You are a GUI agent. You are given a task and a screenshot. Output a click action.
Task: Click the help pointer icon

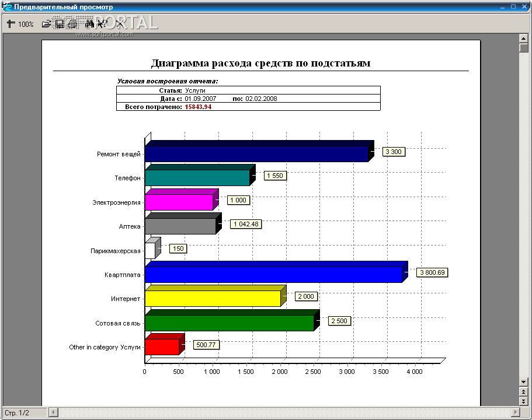(102, 24)
